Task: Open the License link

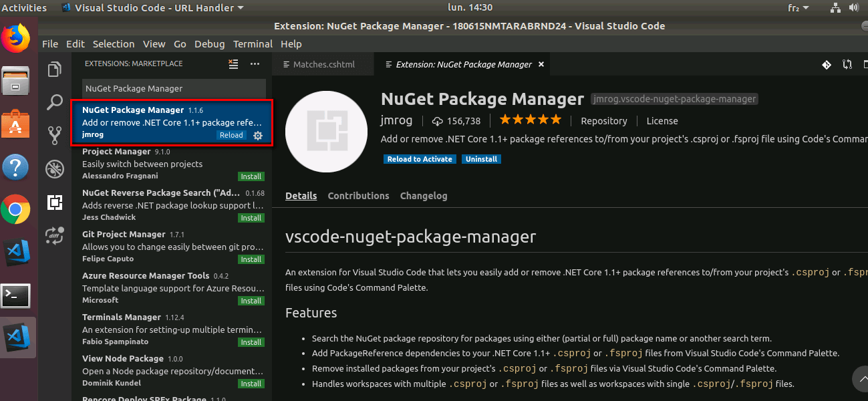Action: (662, 121)
